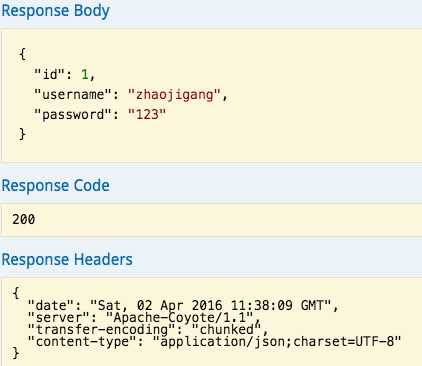Click the "content-type" header key
Image resolution: width=422 pixels, height=366 pixels.
(82, 342)
